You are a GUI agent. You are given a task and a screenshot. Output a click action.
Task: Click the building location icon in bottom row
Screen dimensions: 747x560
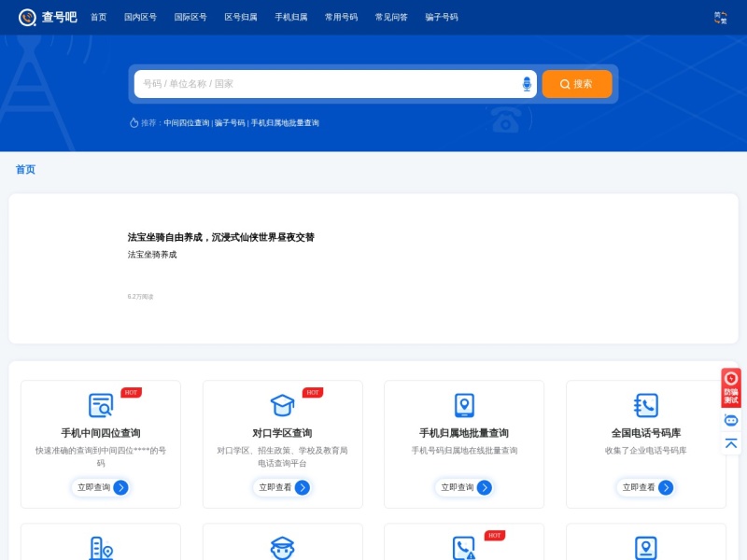click(x=101, y=548)
